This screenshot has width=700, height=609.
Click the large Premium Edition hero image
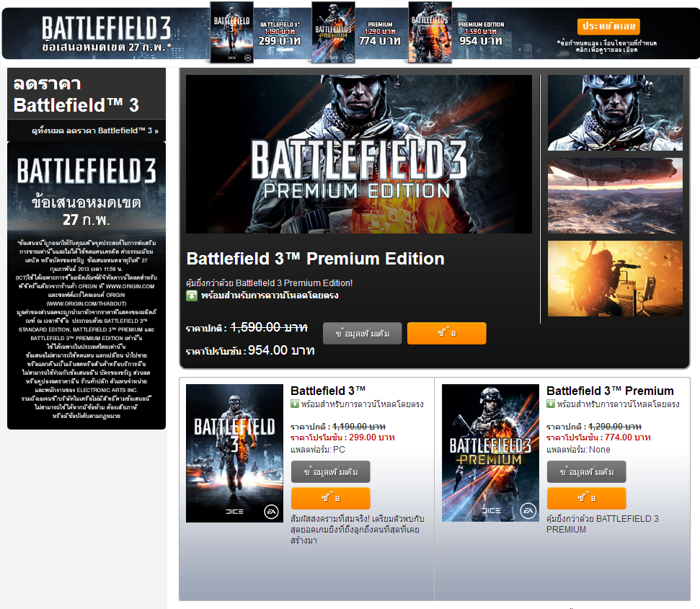pos(358,154)
